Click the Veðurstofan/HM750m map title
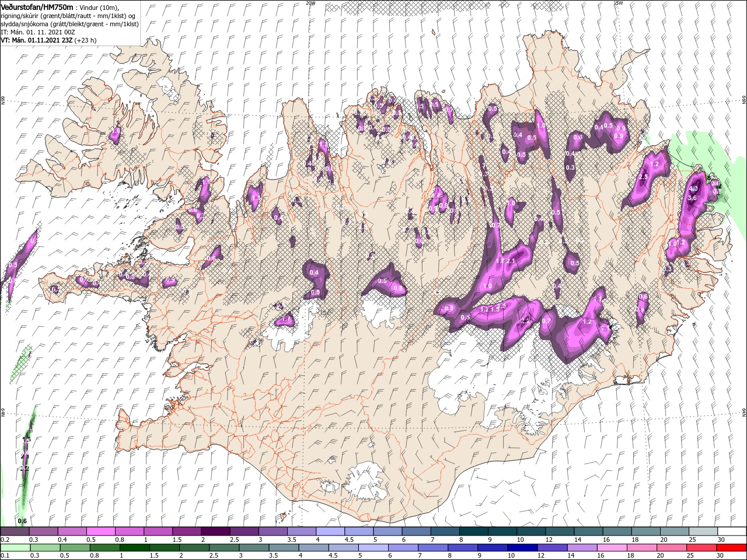The width and height of the screenshot is (747, 560). click(x=37, y=6)
